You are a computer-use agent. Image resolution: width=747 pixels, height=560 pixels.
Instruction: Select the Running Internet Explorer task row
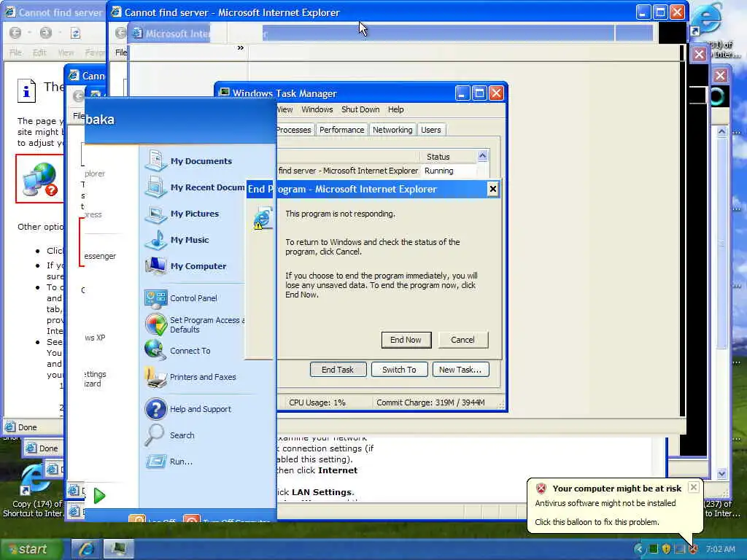point(376,171)
